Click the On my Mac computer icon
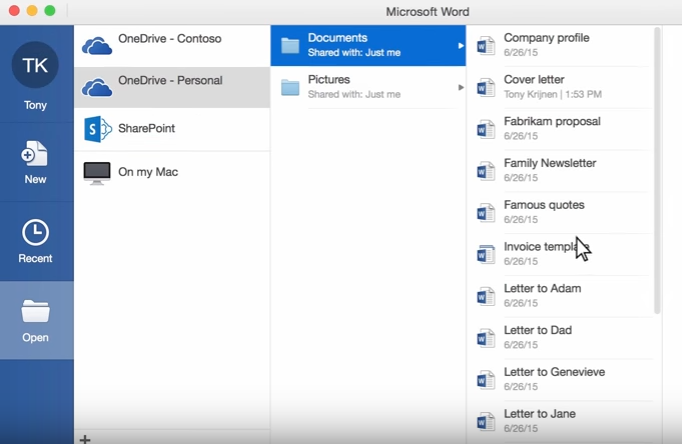This screenshot has height=444, width=682. pyautogui.click(x=97, y=173)
